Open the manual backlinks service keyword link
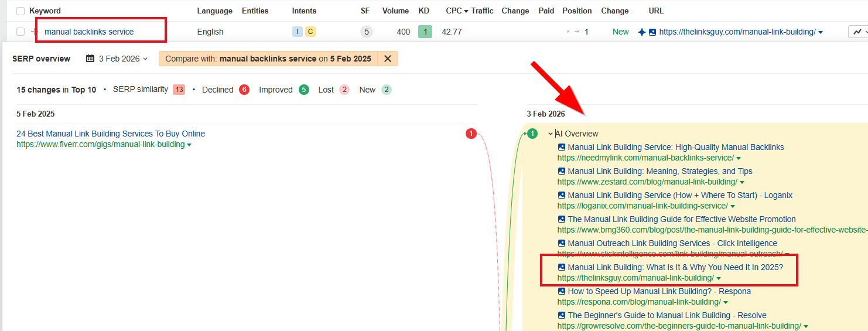The image size is (868, 331). click(89, 32)
